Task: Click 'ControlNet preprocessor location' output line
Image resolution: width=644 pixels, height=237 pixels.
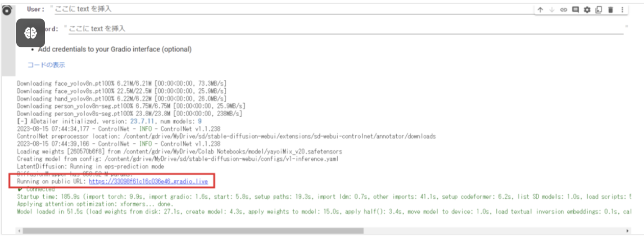Action: [x=226, y=136]
